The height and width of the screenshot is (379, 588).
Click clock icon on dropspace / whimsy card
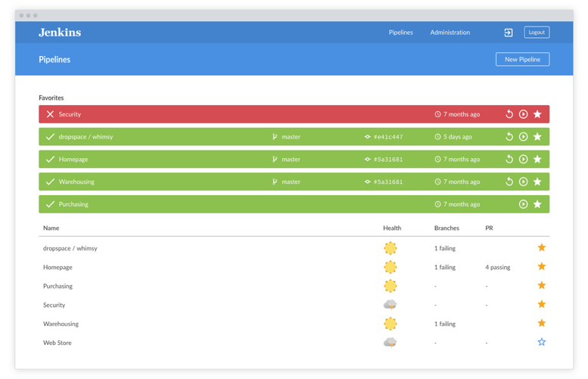[437, 137]
